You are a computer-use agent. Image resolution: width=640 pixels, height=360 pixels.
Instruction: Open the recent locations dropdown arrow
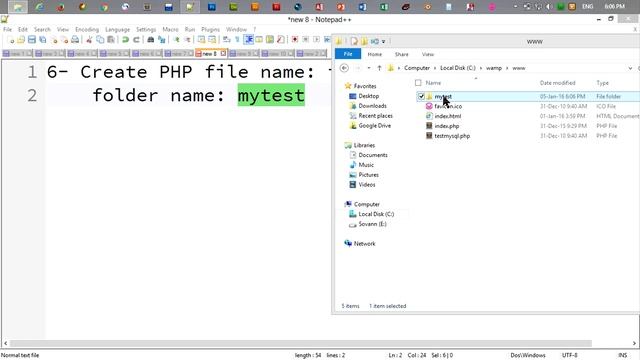point(369,68)
